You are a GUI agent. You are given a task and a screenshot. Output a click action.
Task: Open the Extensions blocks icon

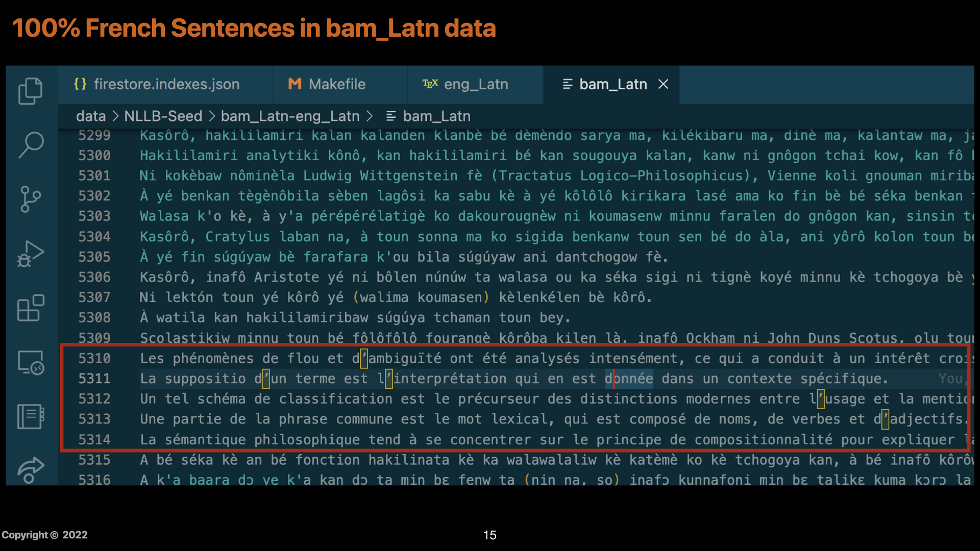[x=31, y=308]
